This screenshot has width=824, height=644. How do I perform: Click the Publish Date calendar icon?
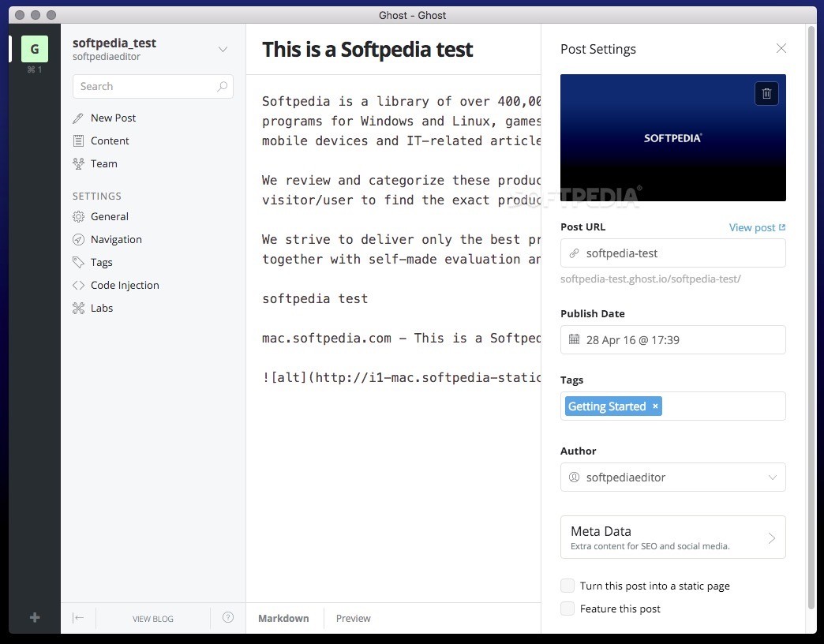575,339
